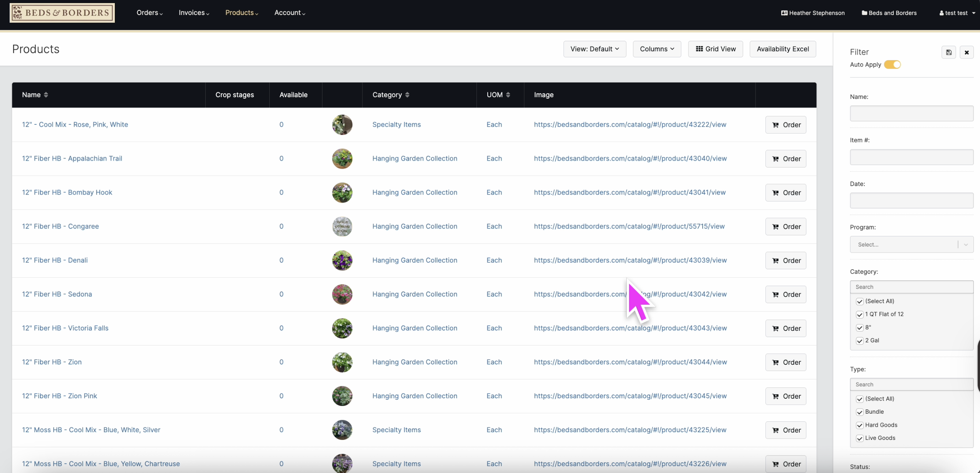
Task: Uncheck Live Goods type checkbox
Action: tap(859, 438)
